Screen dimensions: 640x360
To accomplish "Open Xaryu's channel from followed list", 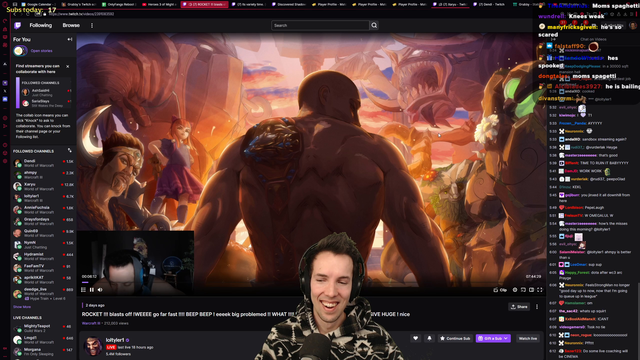I will pyautogui.click(x=43, y=186).
